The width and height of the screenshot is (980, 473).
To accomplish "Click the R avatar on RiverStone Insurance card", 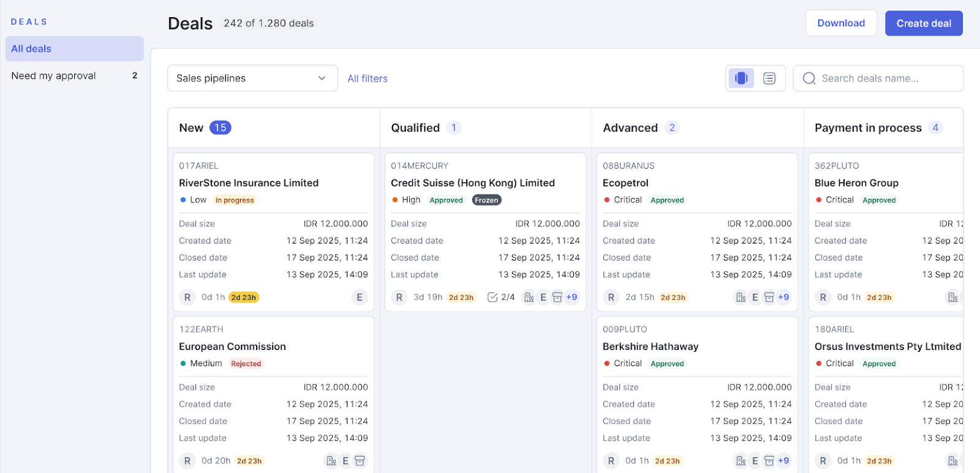I will coord(187,297).
